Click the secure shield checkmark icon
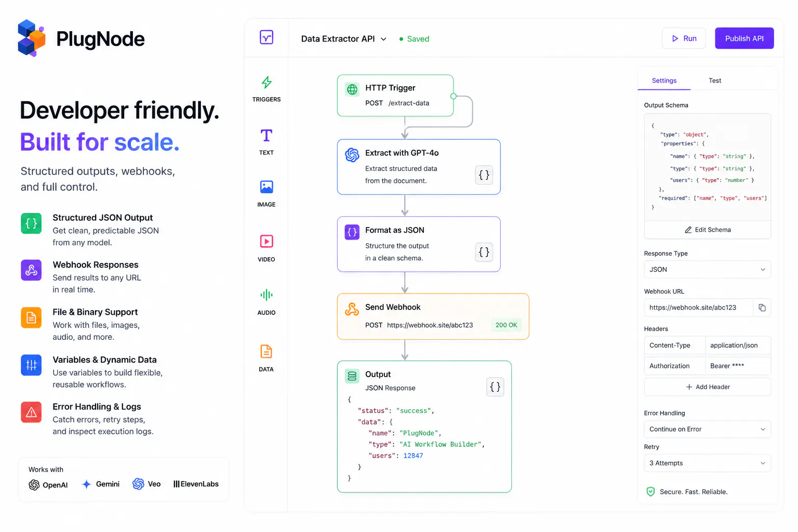 (650, 491)
